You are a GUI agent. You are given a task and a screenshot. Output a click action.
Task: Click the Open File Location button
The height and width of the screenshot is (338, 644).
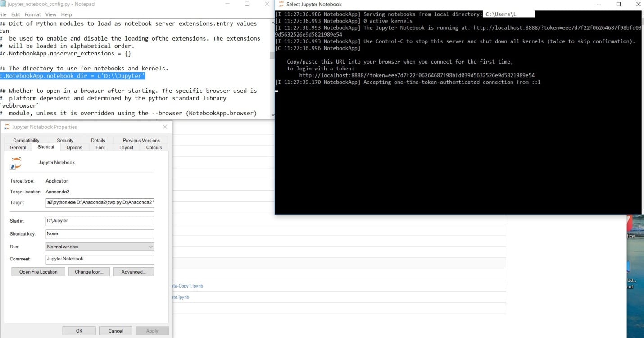[38, 272]
